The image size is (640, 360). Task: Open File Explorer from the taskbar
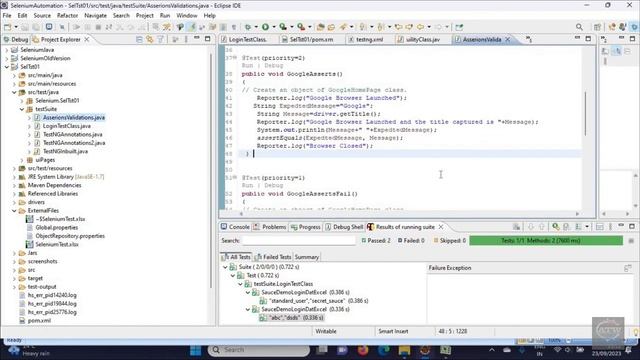coord(404,350)
